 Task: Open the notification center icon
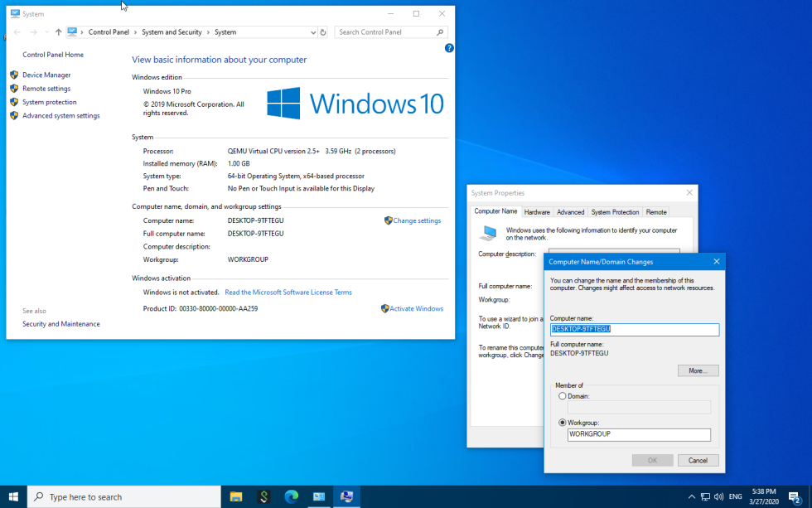793,496
